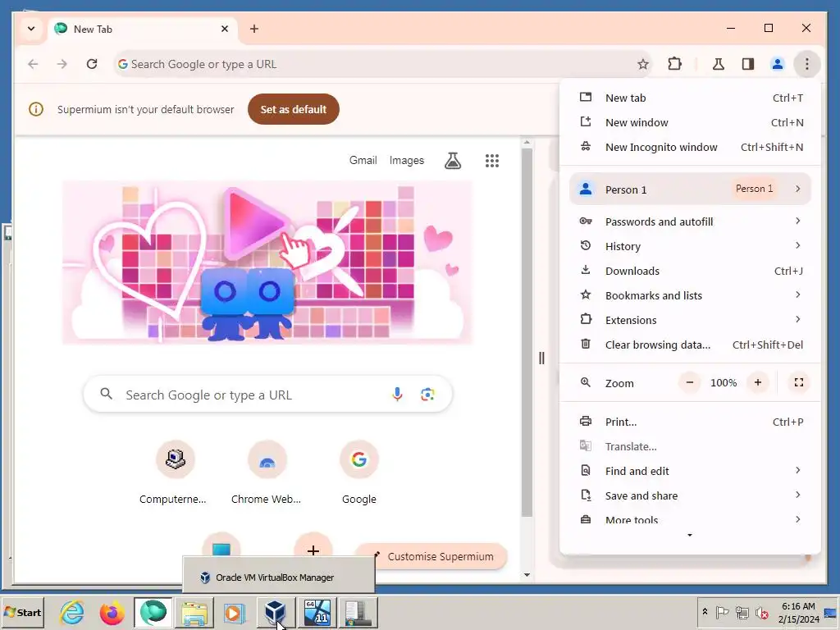Screen dimensions: 840x630
Task: Click the Supermium taskbar icon
Action: pyautogui.click(x=153, y=612)
